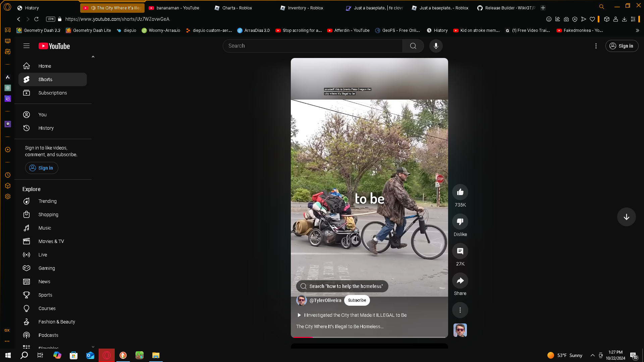Click the search magnifier button
This screenshot has height=362, width=644.
pos(413,46)
